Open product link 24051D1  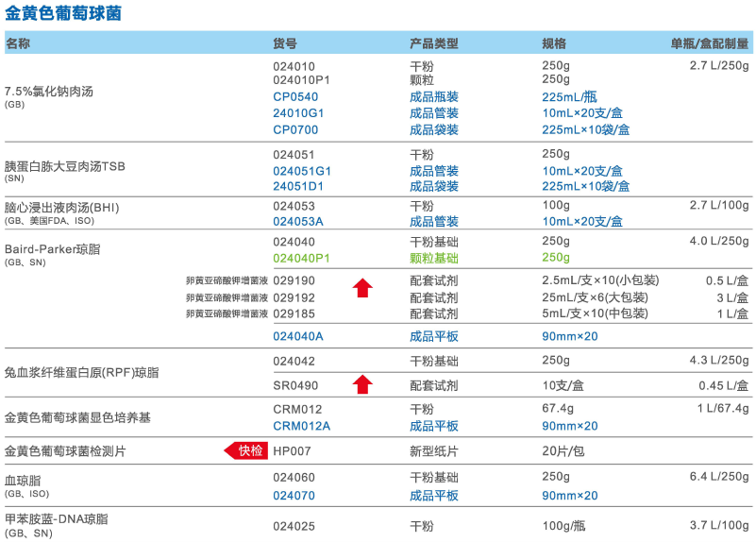coord(298,187)
